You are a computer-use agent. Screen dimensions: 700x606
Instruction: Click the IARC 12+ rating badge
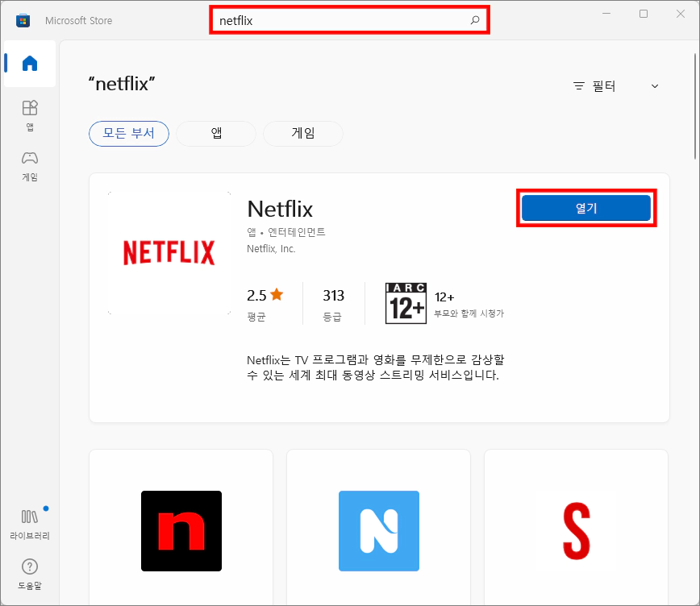(x=406, y=304)
